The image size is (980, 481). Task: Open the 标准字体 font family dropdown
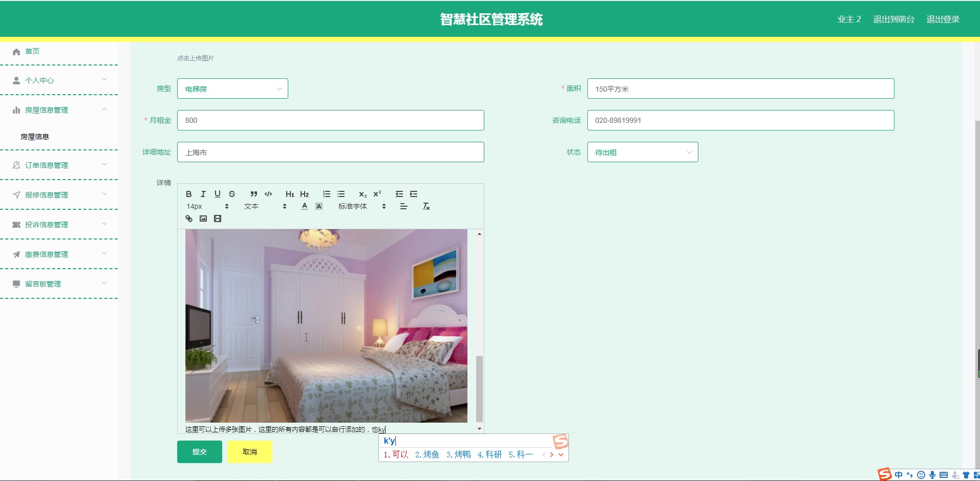362,206
